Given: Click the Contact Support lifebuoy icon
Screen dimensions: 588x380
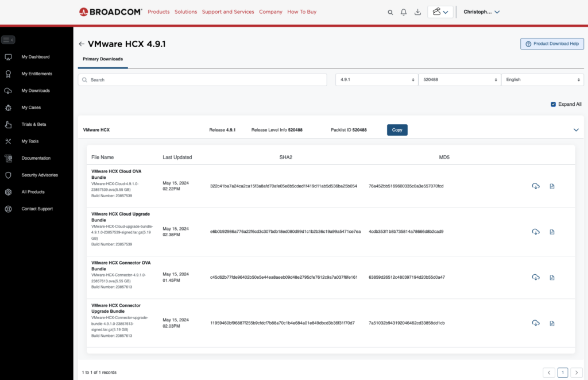Looking at the screenshot, I should [8, 209].
